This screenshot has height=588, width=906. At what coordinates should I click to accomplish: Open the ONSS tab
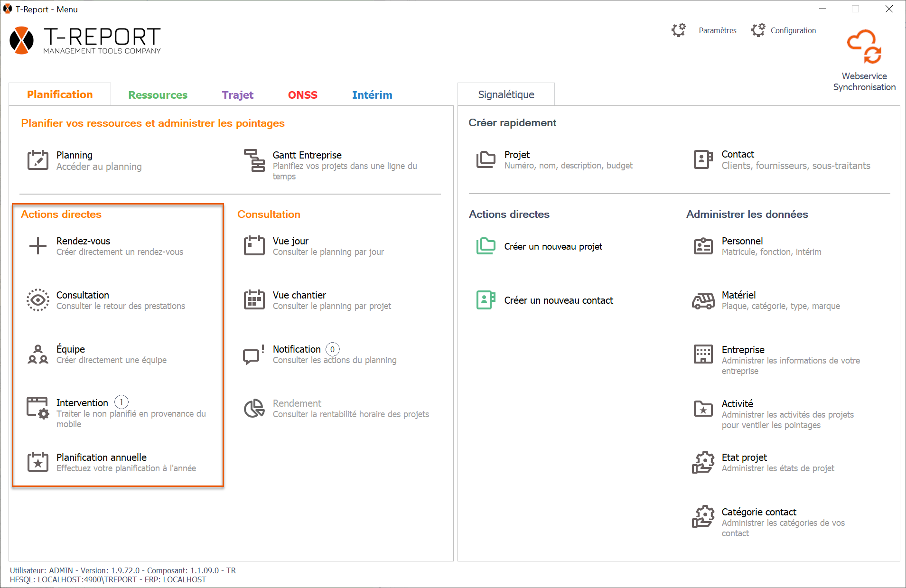point(302,95)
